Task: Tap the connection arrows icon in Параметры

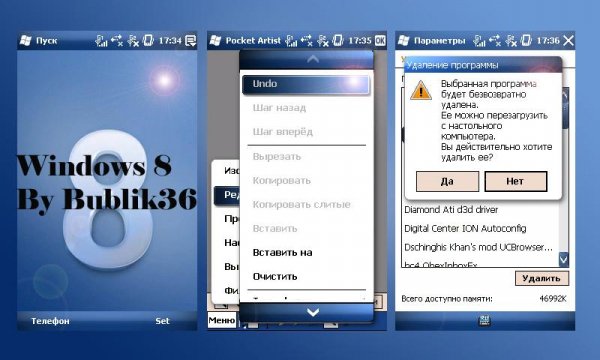Action: coord(495,40)
